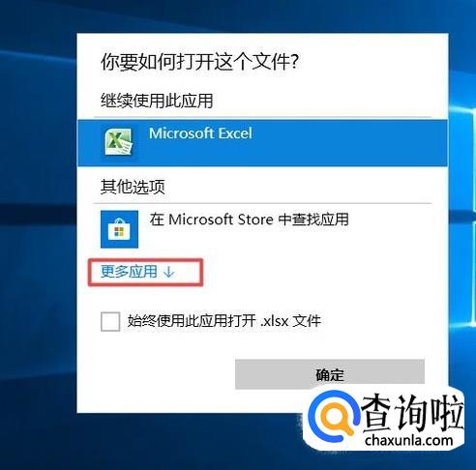The height and width of the screenshot is (470, 476).
Task: Click the green Excel application icon
Action: [x=118, y=141]
